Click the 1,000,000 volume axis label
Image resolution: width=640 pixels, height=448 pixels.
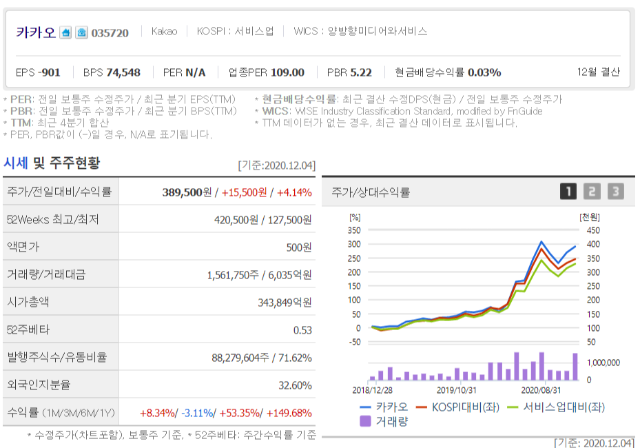[x=603, y=363]
